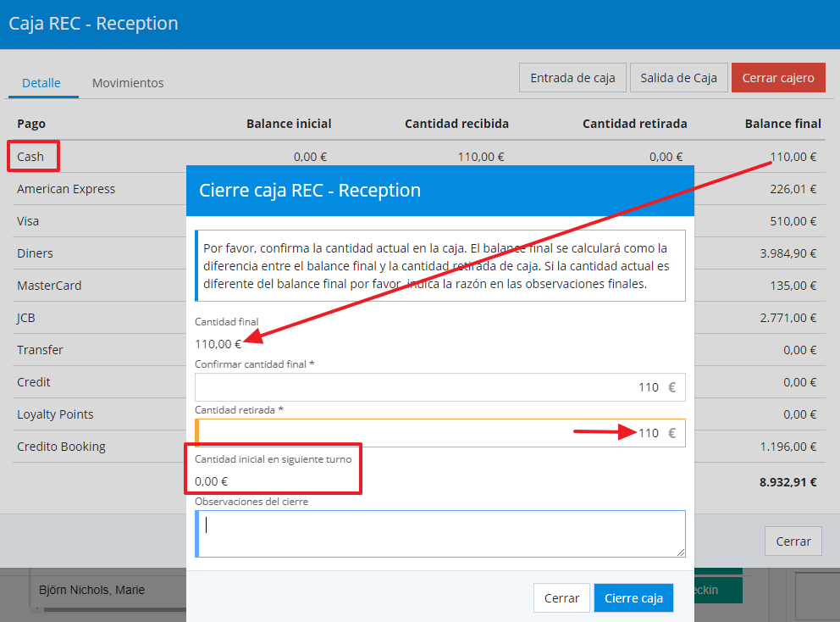Click the euro symbol in Confirmar cantidad final
This screenshot has height=622, width=840.
tap(672, 387)
